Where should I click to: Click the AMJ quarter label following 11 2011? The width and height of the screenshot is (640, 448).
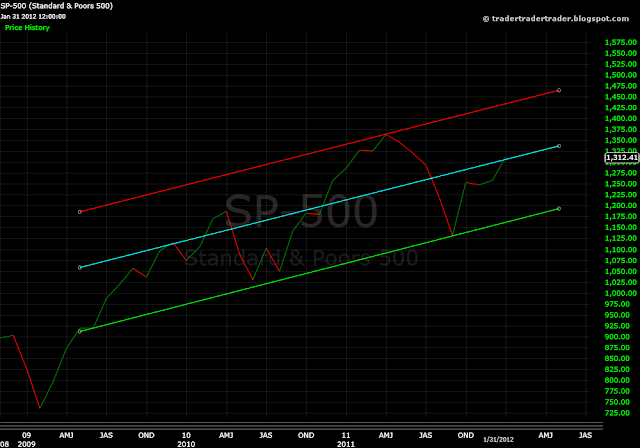pos(386,435)
